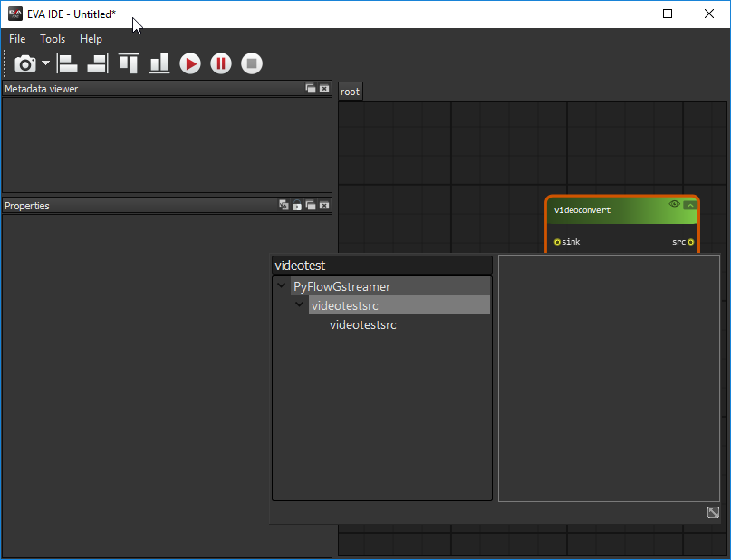Viewport: 731px width, 560px height.
Task: Open the Help menu
Action: [x=91, y=39]
